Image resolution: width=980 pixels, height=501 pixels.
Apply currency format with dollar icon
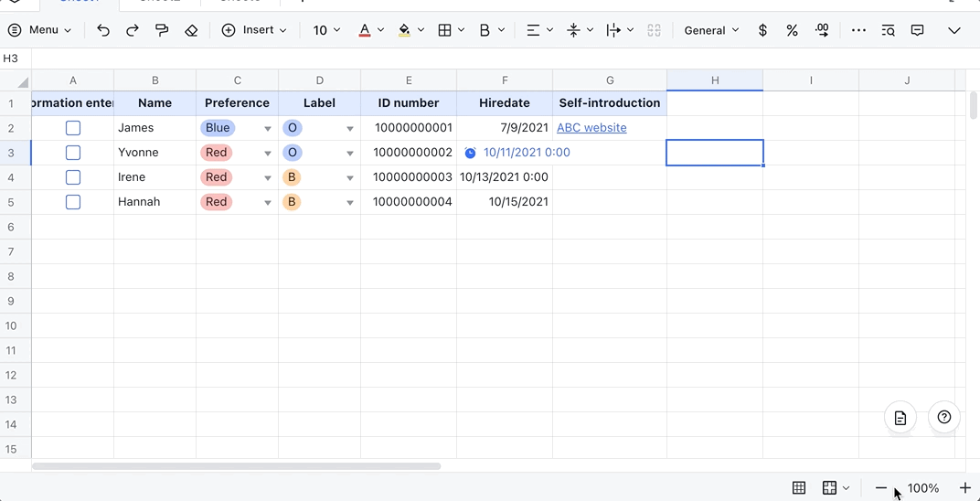point(762,30)
